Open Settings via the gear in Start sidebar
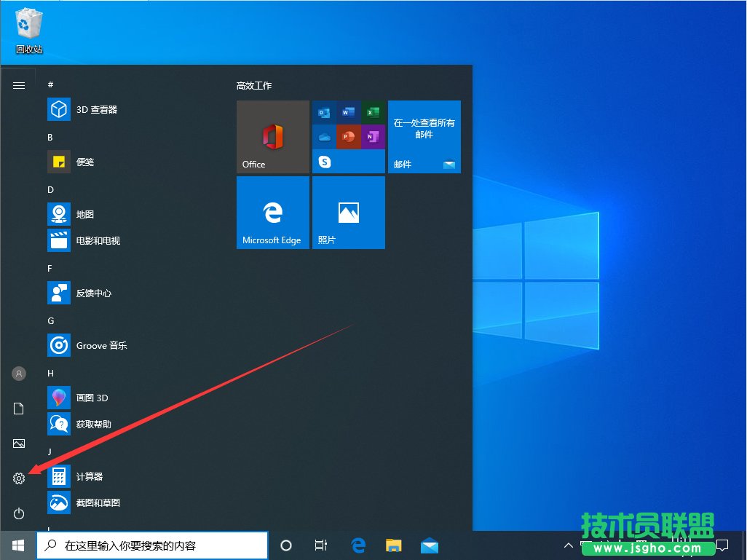Viewport: 747px width, 560px height. tap(18, 478)
